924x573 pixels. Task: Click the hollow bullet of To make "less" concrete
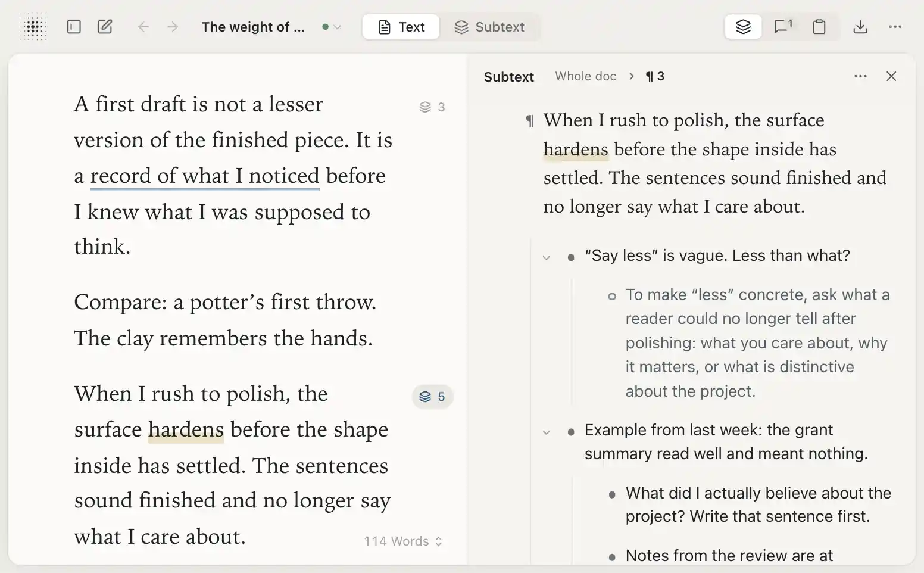pos(611,296)
